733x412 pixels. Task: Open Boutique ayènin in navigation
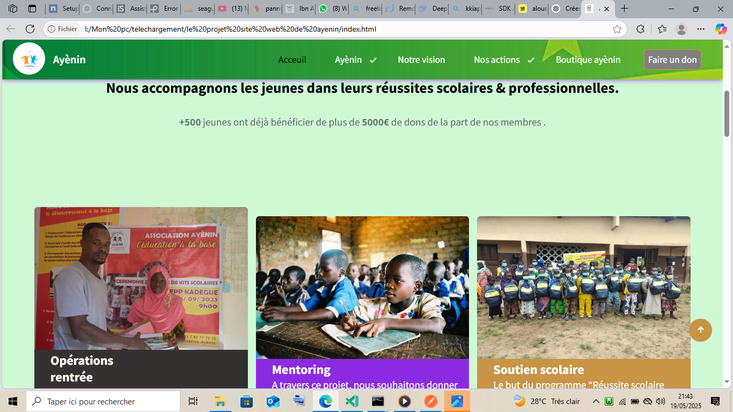[588, 60]
